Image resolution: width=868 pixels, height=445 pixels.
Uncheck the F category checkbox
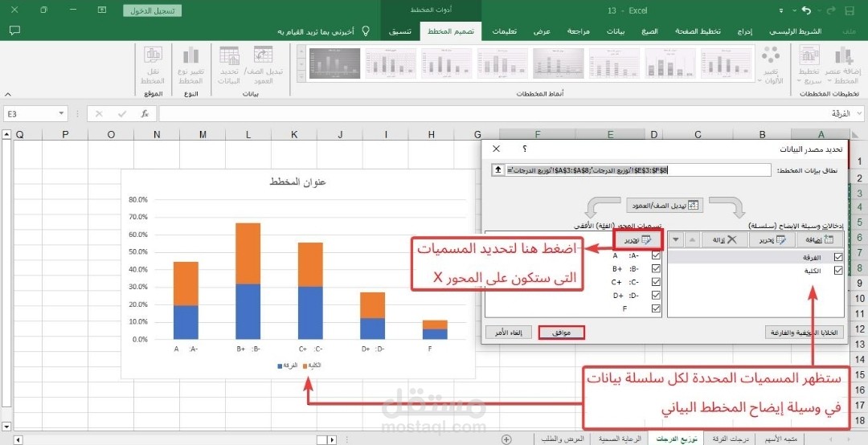pyautogui.click(x=656, y=308)
